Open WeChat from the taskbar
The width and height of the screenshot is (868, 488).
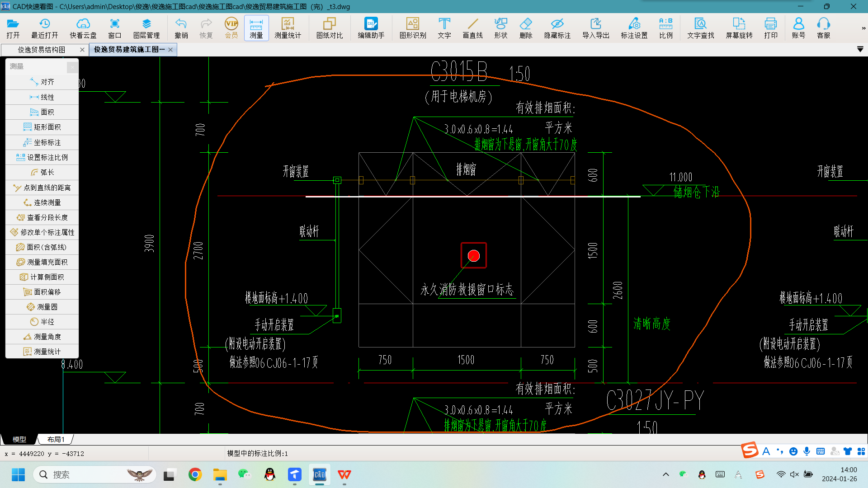[x=245, y=474]
